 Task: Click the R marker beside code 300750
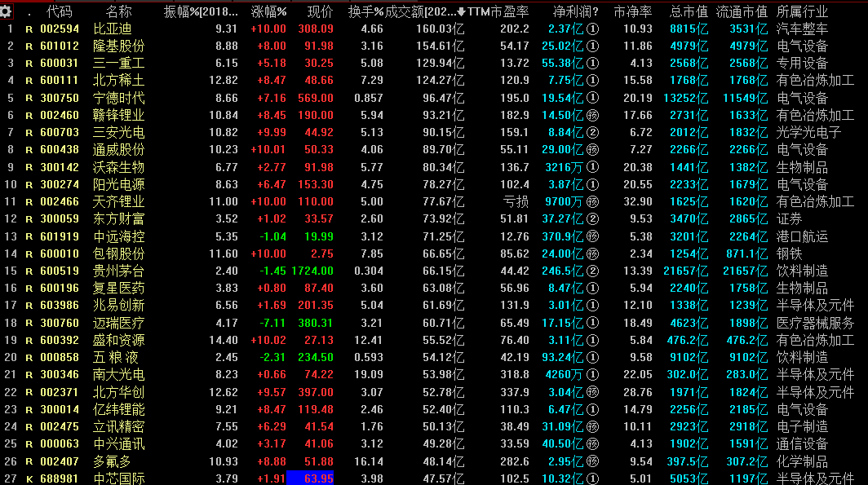(29, 99)
